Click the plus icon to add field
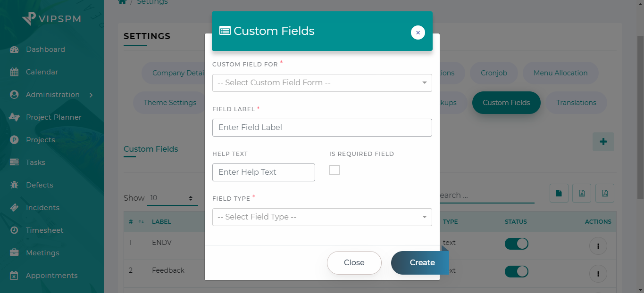Image resolution: width=644 pixels, height=293 pixels. [x=603, y=142]
